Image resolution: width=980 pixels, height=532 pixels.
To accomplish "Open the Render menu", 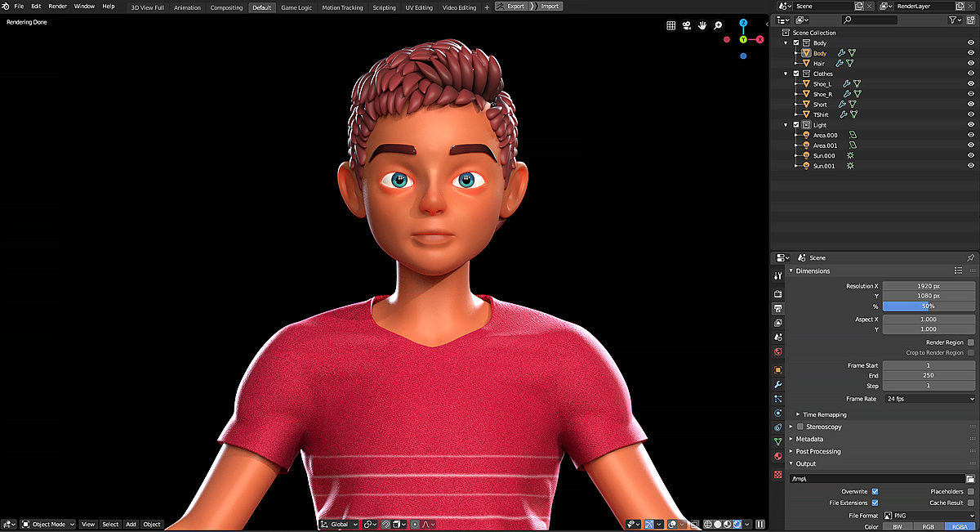I will [x=58, y=7].
